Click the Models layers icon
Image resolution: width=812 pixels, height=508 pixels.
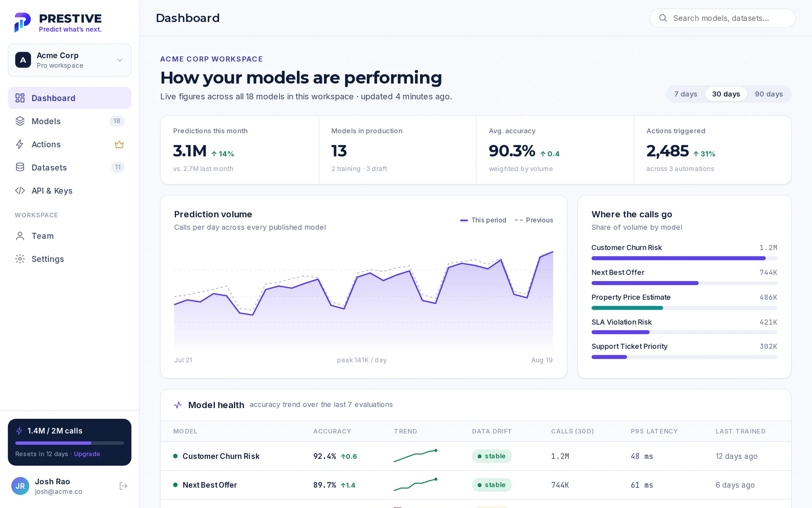pos(20,121)
